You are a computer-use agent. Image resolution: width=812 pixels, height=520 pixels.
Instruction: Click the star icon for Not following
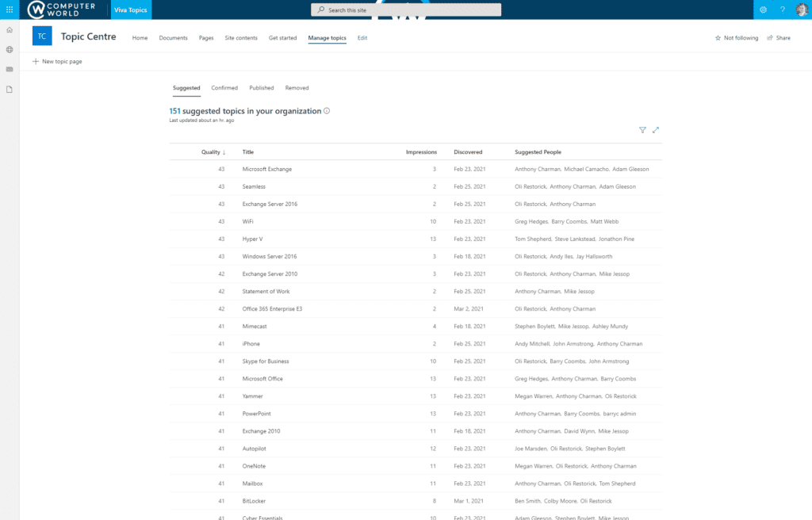tap(718, 38)
